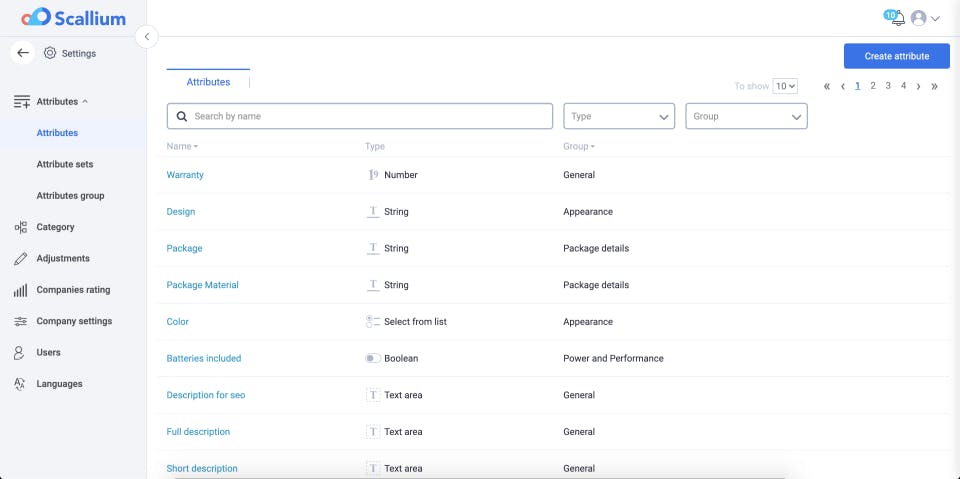Open the notifications bell

(x=897, y=18)
